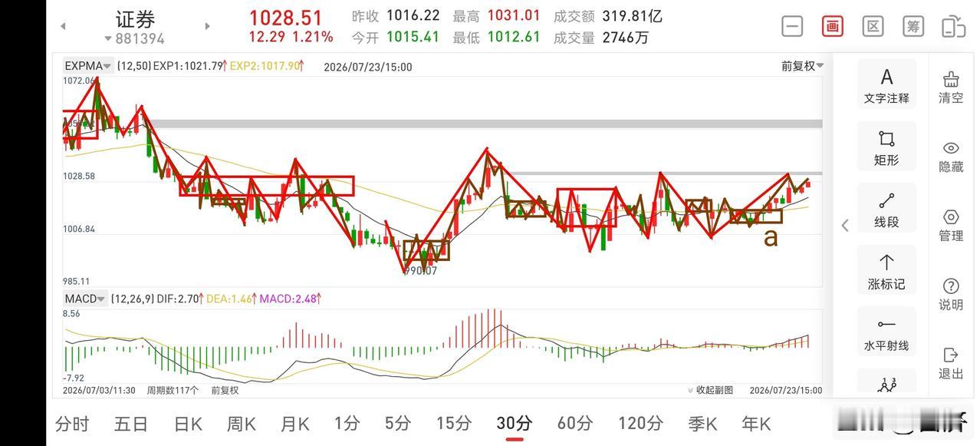Switch to 周K tab
The height and width of the screenshot is (446, 980).
(242, 423)
